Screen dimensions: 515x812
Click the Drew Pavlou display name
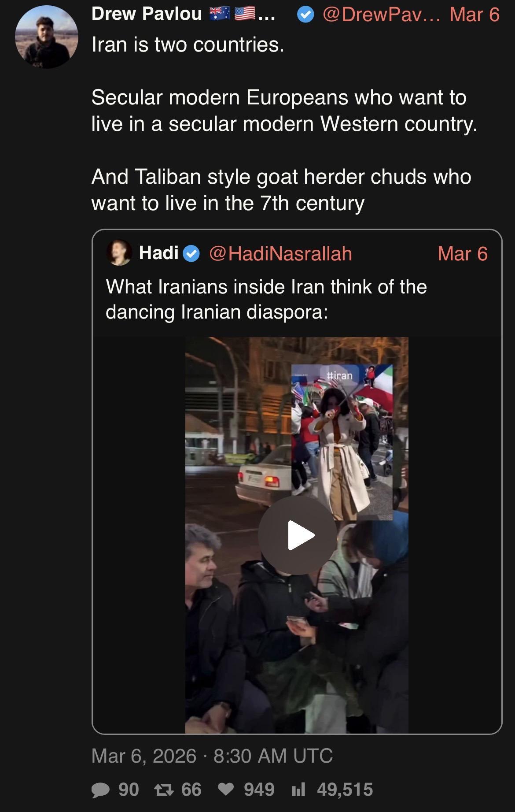(x=146, y=15)
